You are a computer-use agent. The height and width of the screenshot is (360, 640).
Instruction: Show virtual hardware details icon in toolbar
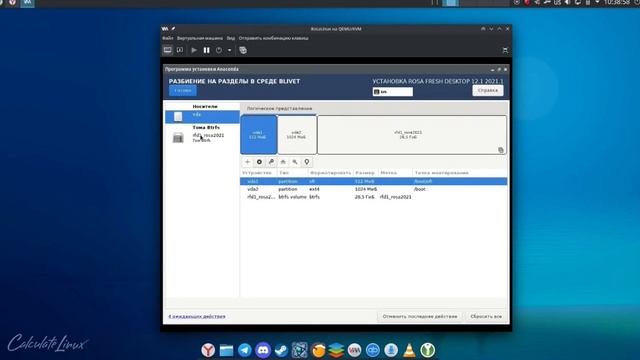tap(180, 50)
